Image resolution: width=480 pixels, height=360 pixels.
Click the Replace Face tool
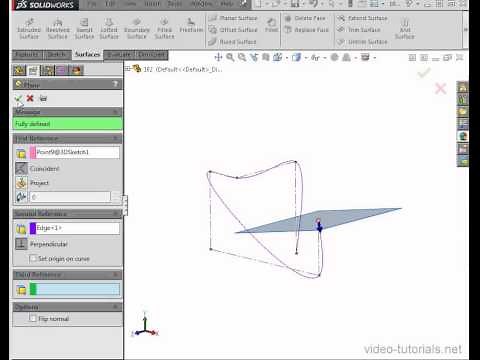tap(307, 30)
